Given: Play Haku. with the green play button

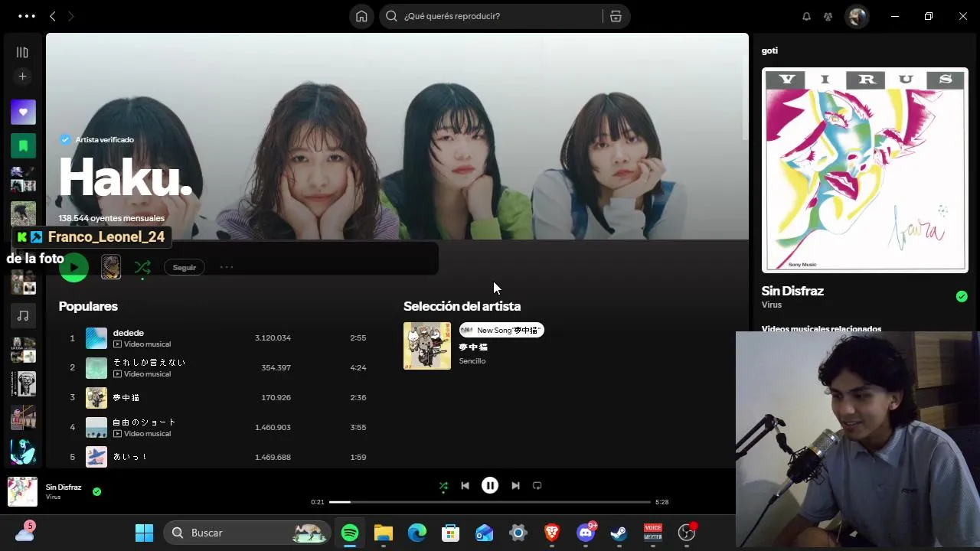Looking at the screenshot, I should tap(73, 267).
